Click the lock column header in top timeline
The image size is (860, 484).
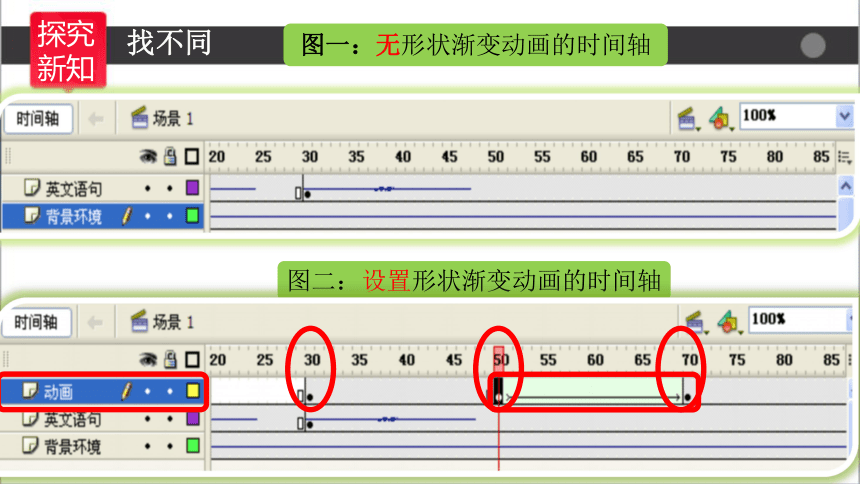[171, 157]
